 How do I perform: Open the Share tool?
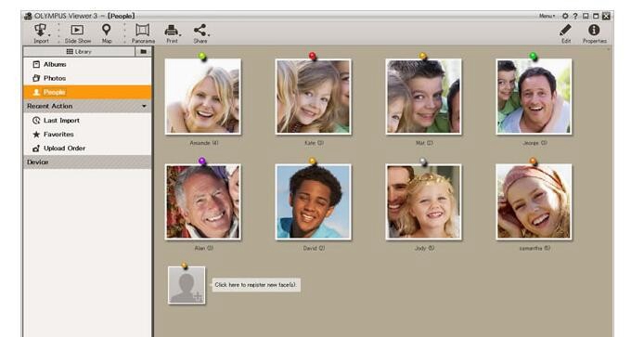200,33
